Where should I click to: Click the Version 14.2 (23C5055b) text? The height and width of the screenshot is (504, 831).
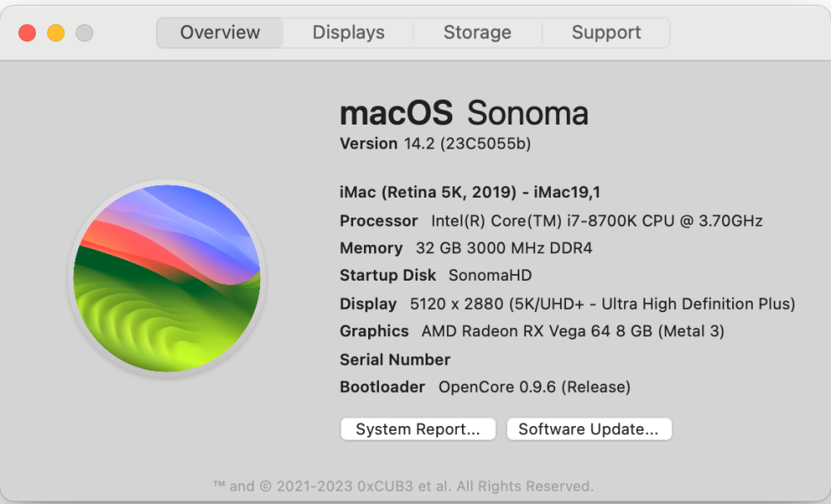pos(435,144)
